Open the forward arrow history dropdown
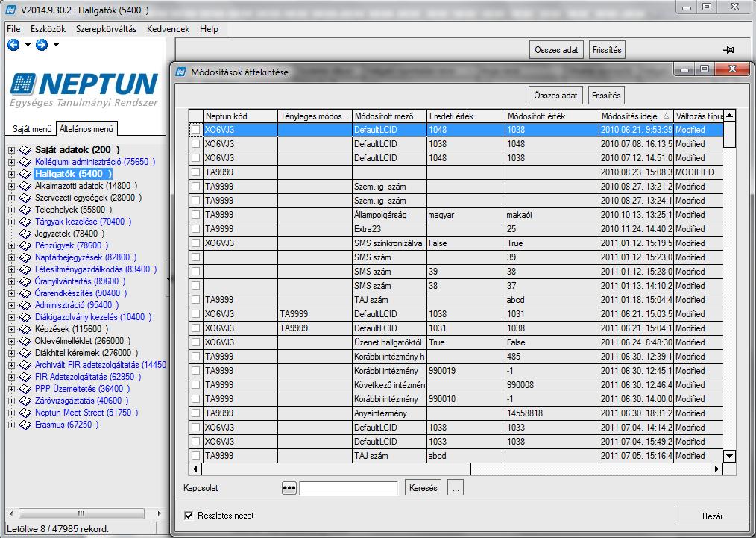Screen dimensions: 756x538 [x=56, y=45]
